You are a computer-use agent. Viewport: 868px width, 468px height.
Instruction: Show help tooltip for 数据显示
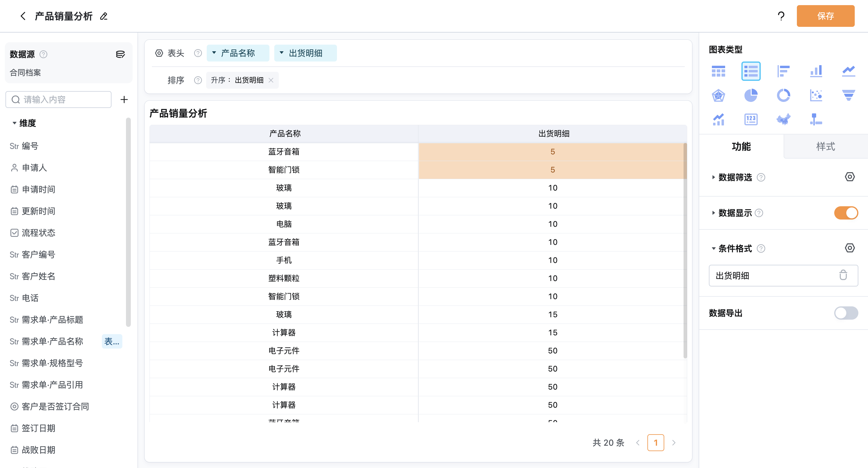coord(759,213)
